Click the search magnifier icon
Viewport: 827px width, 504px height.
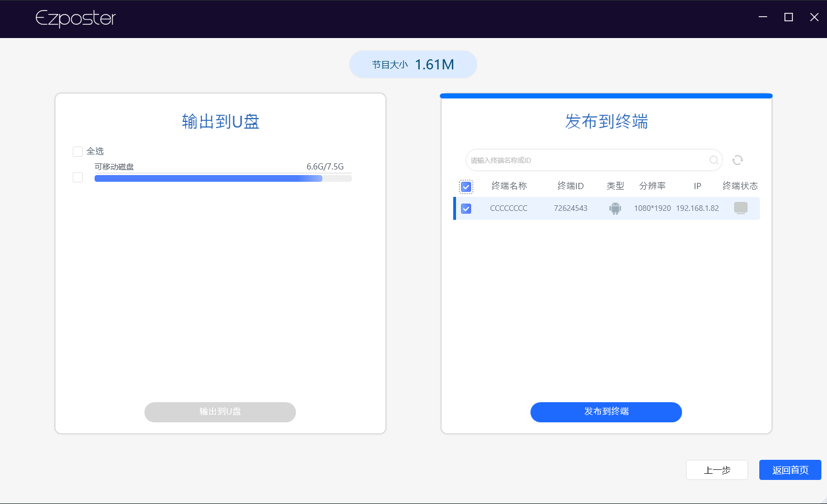(x=714, y=160)
